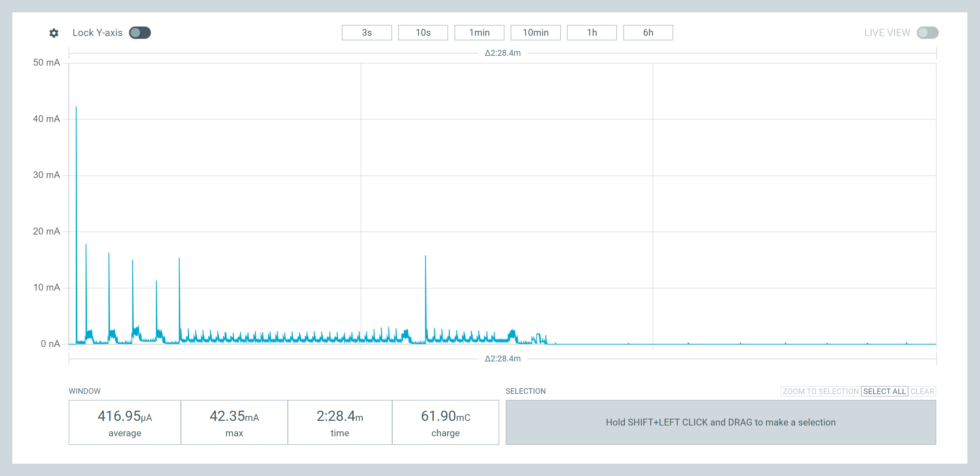Image resolution: width=980 pixels, height=476 pixels.
Task: Click the ZOOM TO SELECTION button
Action: 821,391
